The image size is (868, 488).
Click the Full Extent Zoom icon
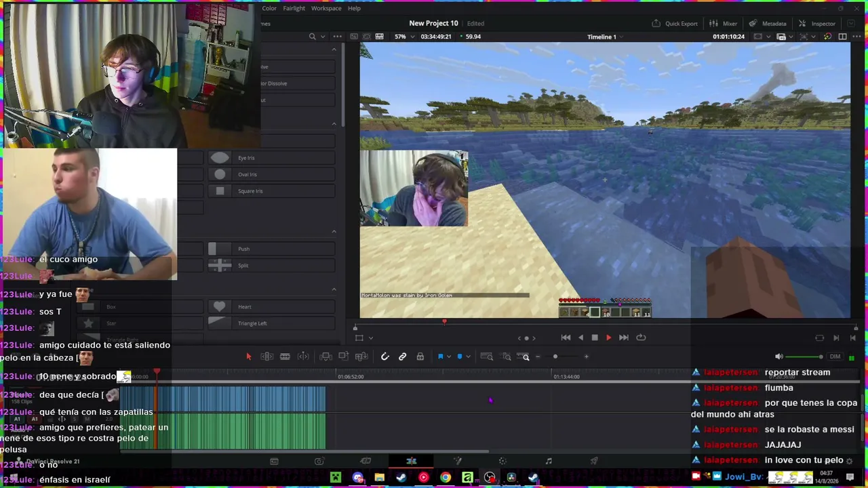pyautogui.click(x=487, y=357)
